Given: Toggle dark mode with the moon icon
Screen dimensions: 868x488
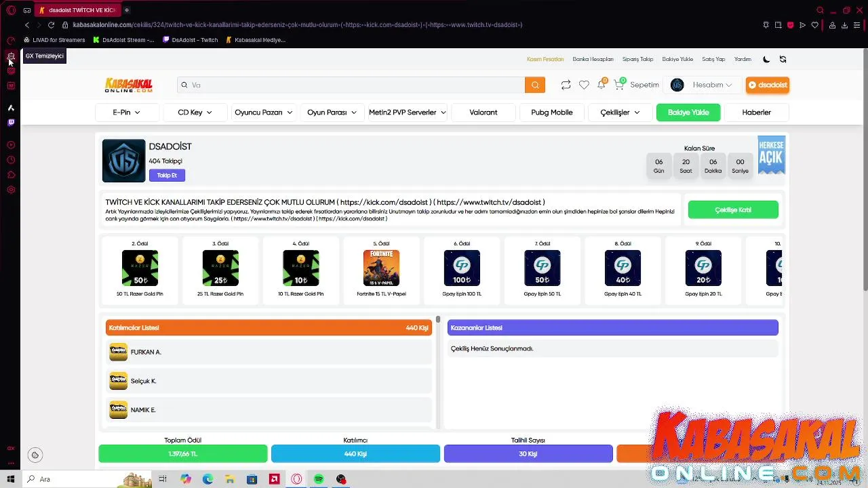Looking at the screenshot, I should click(766, 59).
